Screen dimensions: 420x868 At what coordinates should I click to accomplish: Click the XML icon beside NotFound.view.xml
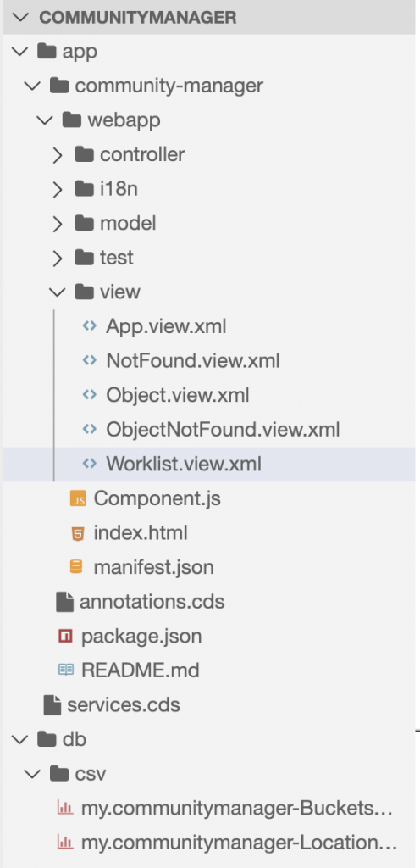89,361
